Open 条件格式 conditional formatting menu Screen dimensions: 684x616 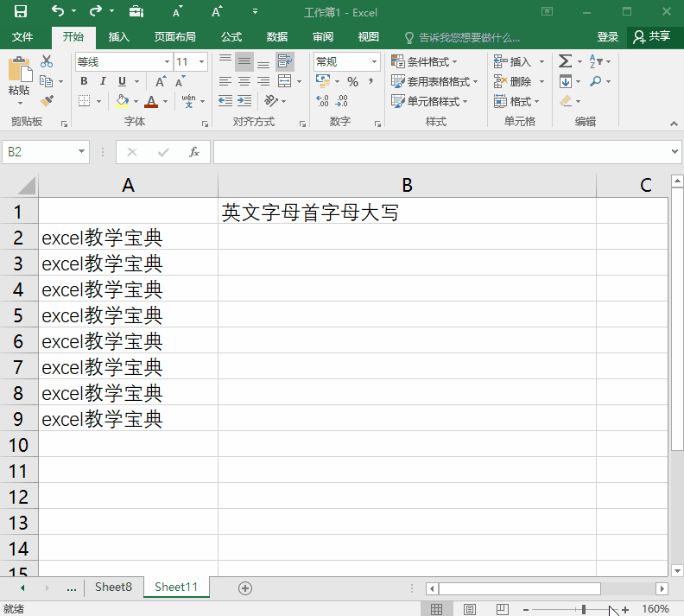click(424, 61)
